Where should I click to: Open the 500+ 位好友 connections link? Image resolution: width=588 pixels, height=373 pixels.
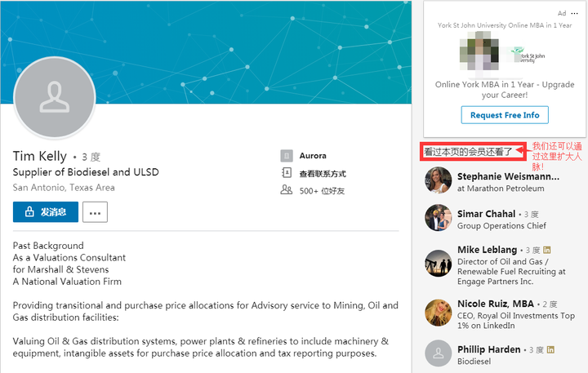[322, 191]
